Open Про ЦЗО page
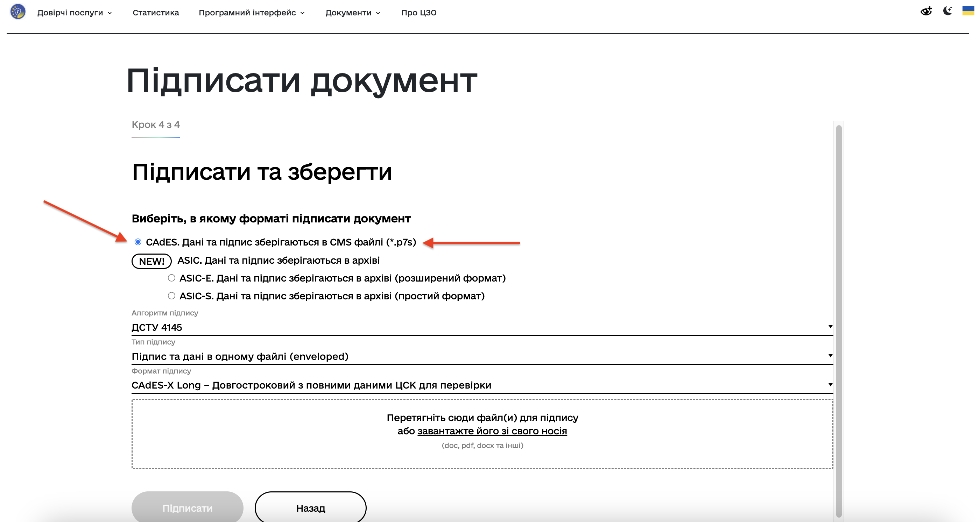The width and height of the screenshot is (980, 526). point(418,13)
